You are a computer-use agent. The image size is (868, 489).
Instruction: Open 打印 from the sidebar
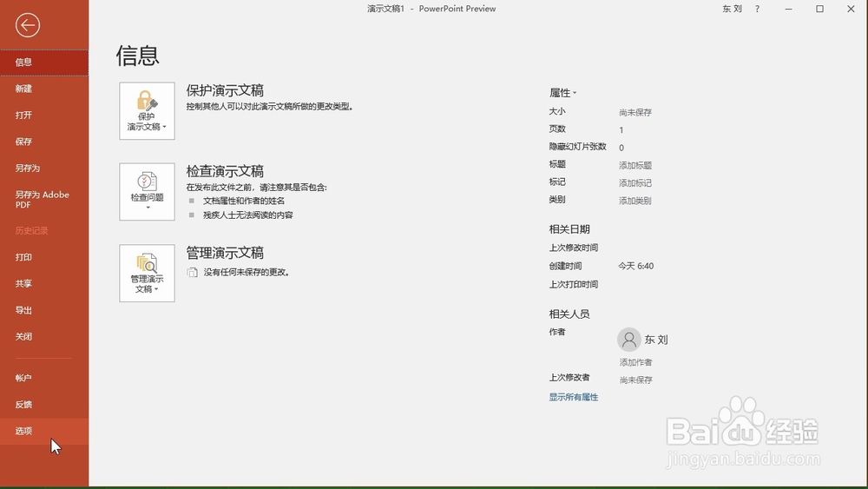click(x=44, y=257)
